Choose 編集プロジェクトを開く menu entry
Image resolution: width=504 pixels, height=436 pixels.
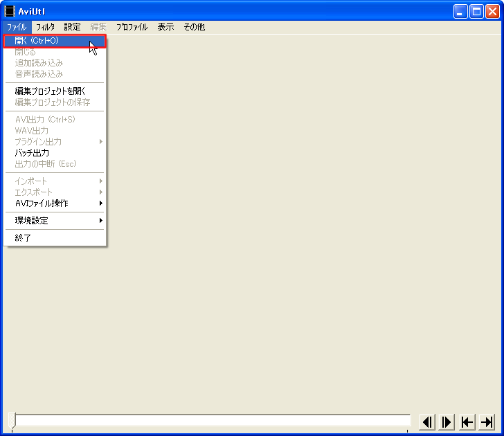51,91
